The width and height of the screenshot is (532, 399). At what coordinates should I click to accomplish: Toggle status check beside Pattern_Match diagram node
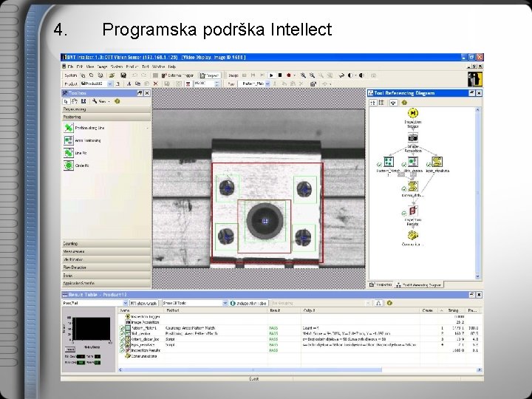click(x=379, y=165)
